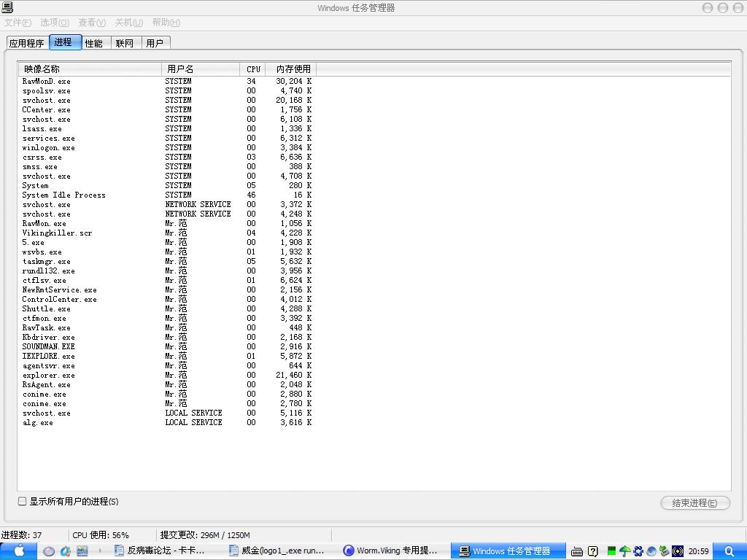Toggle show processes from all users checkbox
Viewport: 747px width, 560px height.
point(22,501)
